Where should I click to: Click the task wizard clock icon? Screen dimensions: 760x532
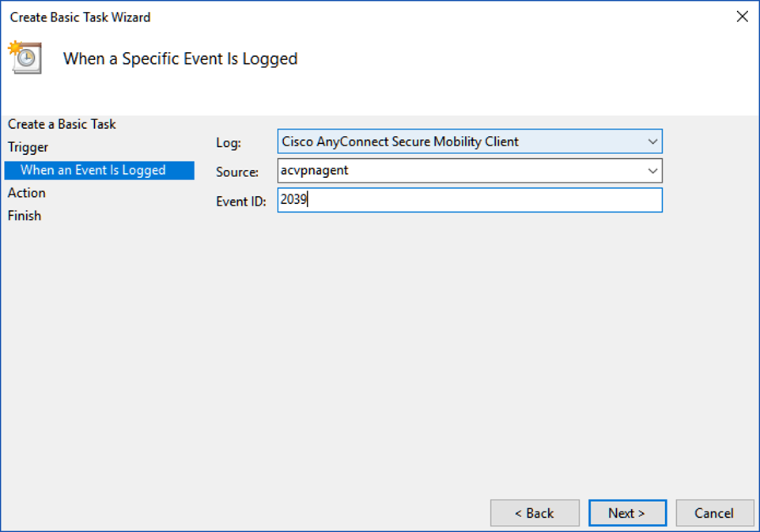click(x=25, y=58)
